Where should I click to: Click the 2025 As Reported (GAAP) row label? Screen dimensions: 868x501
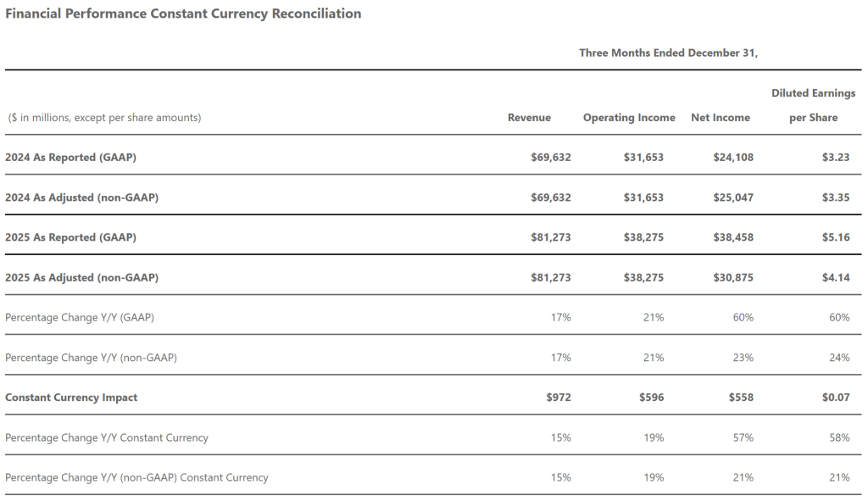[70, 237]
